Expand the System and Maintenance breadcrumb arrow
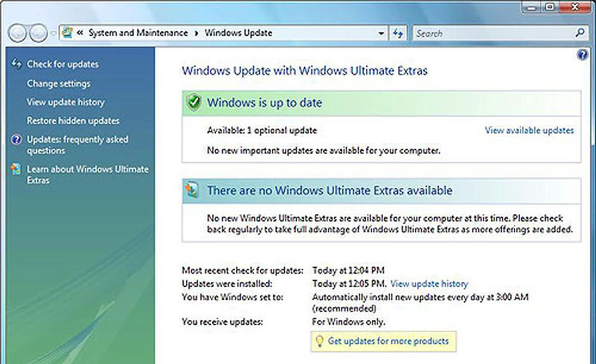Image resolution: width=596 pixels, height=364 pixels. [x=196, y=33]
